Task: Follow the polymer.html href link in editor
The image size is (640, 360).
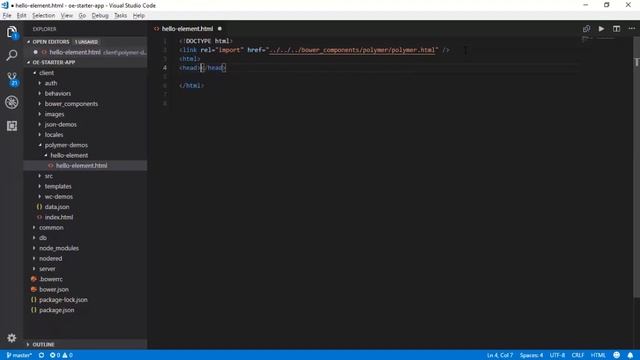Action: point(352,50)
